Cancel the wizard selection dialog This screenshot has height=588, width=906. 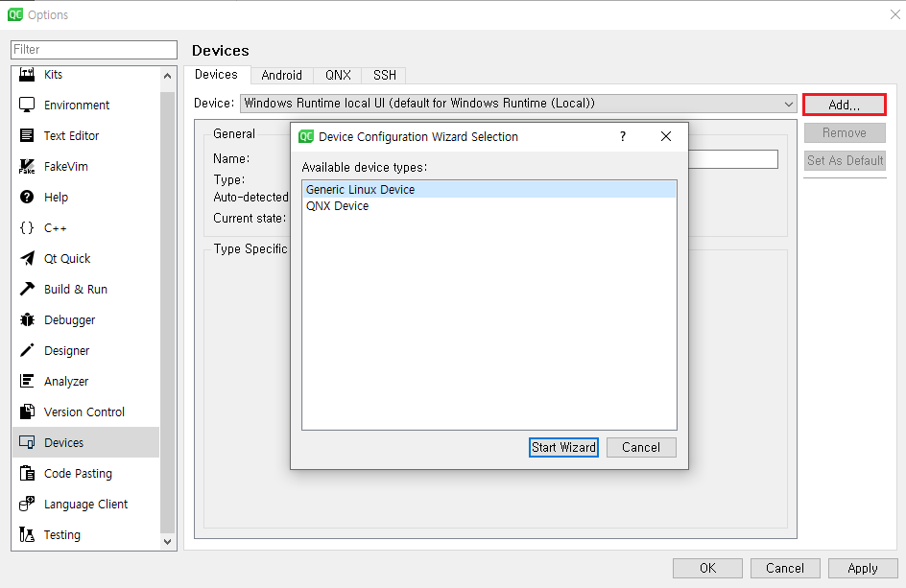[641, 448]
